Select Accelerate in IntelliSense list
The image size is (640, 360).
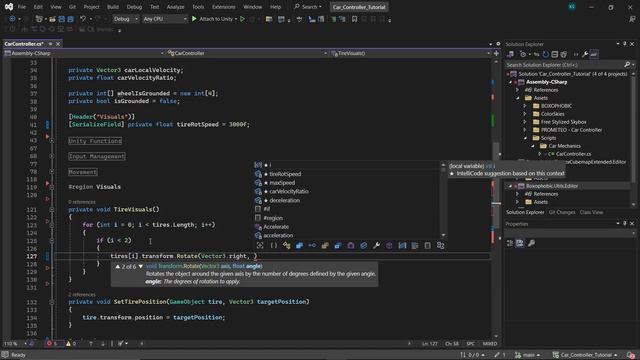click(x=347, y=227)
